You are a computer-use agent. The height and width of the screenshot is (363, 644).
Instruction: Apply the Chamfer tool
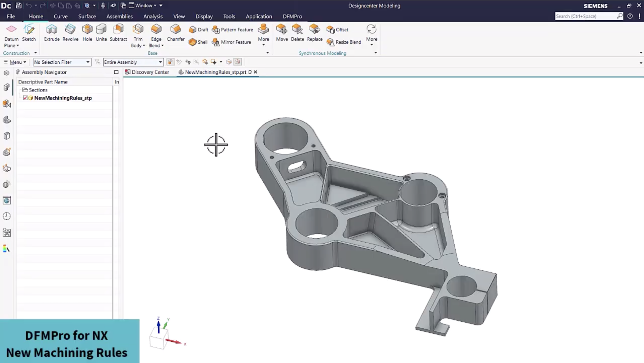point(176,33)
